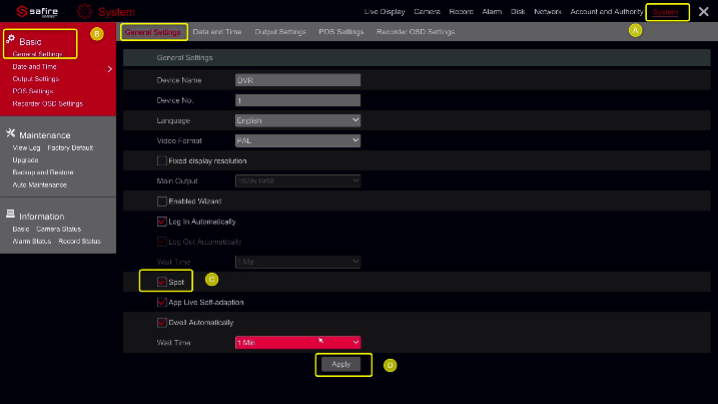The width and height of the screenshot is (718, 404).
Task: Uncheck Log In Automatically
Action: pyautogui.click(x=162, y=221)
